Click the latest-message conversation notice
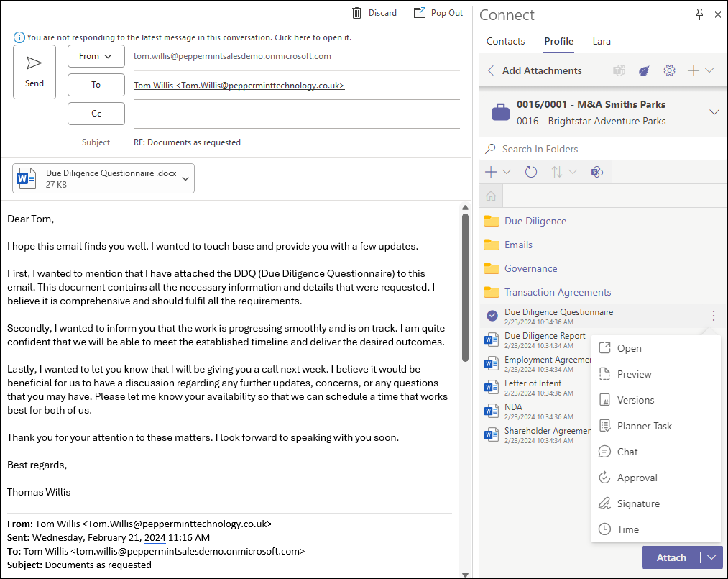The height and width of the screenshot is (579, 728). click(x=189, y=37)
